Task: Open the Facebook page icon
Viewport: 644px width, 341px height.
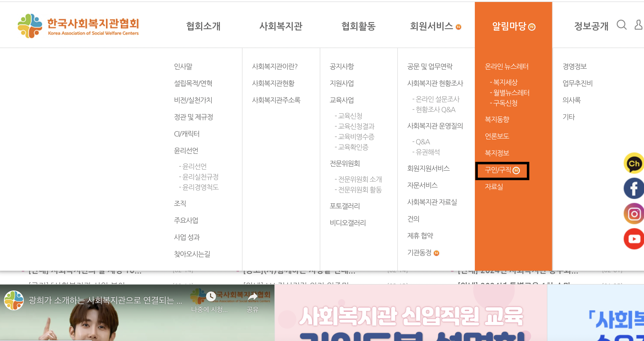Action: pyautogui.click(x=634, y=188)
